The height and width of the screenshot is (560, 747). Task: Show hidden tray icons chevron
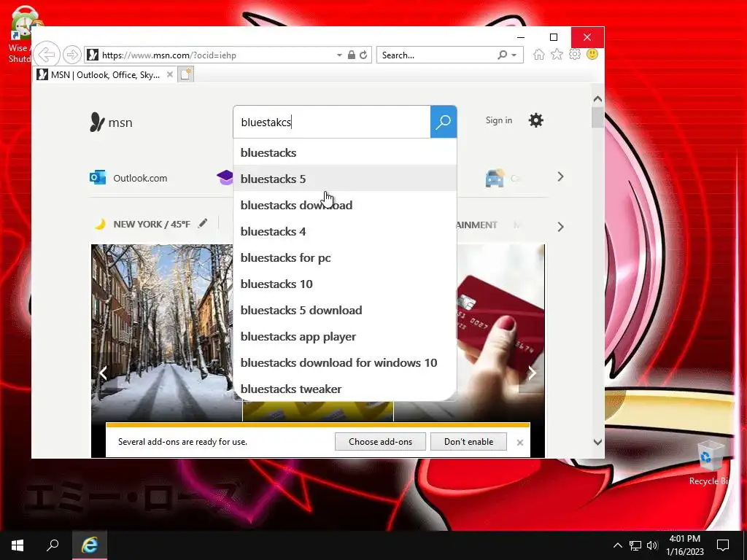617,545
